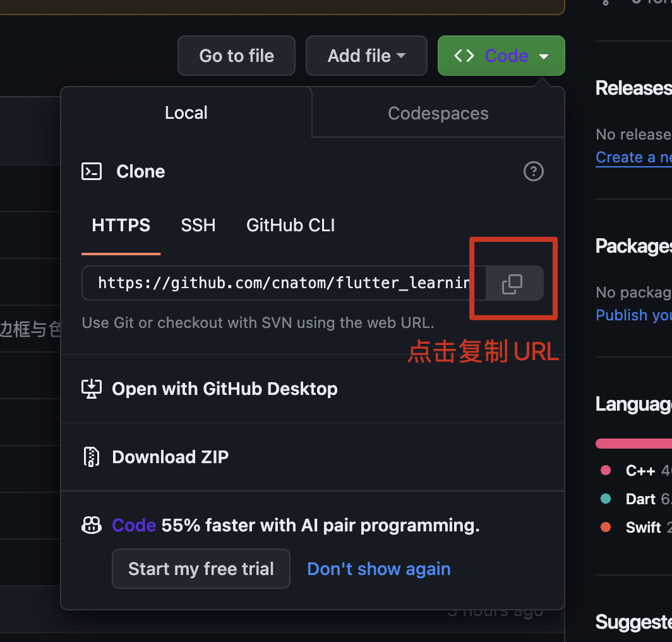Click the desktop download icon beside Open with GitHub Desktop

point(92,389)
